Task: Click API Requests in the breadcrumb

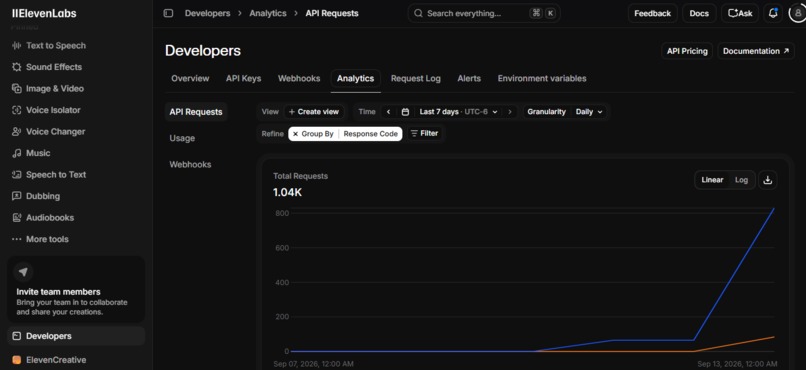Action: (x=332, y=13)
